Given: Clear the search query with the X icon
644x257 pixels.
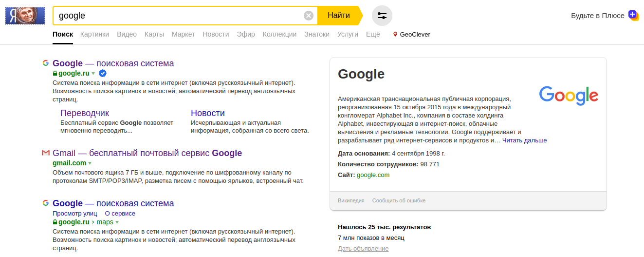Looking at the screenshot, I should click(309, 16).
